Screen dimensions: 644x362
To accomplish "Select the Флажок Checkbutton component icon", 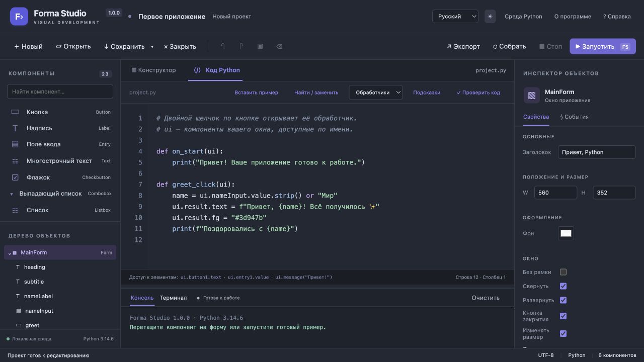I will (15, 177).
